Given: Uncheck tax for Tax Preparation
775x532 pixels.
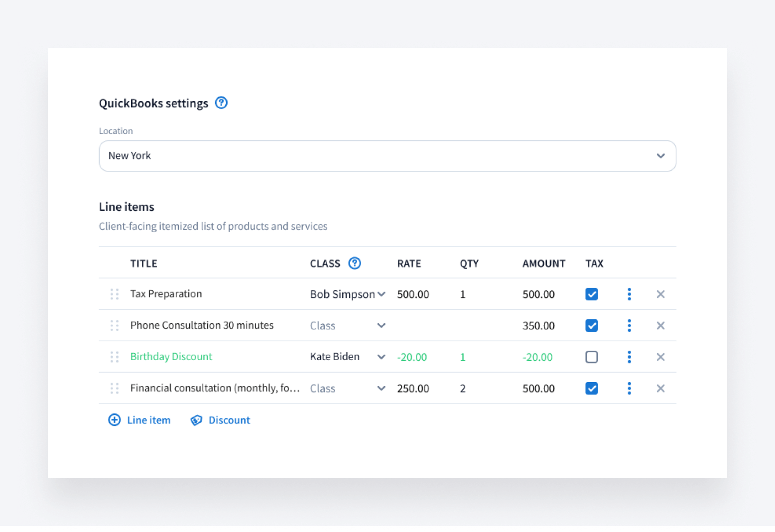Looking at the screenshot, I should tap(592, 294).
